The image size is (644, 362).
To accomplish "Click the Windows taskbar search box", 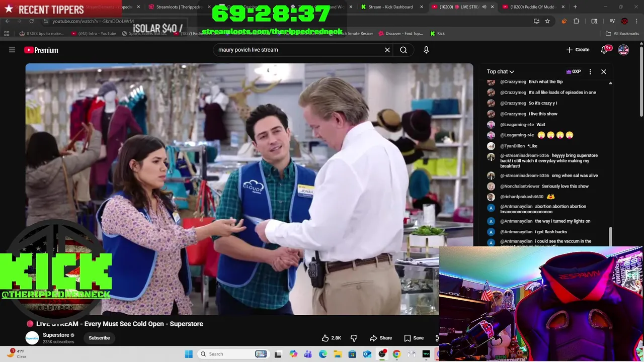I will click(x=232, y=354).
